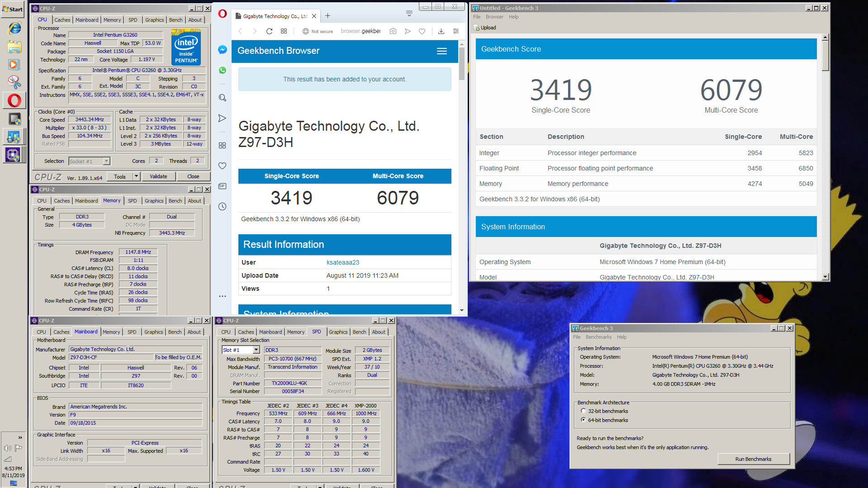Go back in the Opera browser
Screen dimensions: 868x488
(x=240, y=31)
